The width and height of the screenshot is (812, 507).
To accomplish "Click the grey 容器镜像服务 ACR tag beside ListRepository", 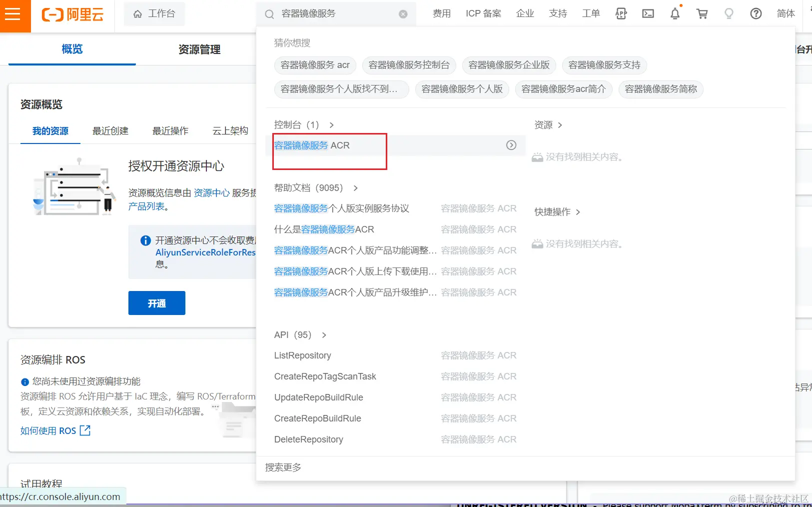I will pos(479,355).
